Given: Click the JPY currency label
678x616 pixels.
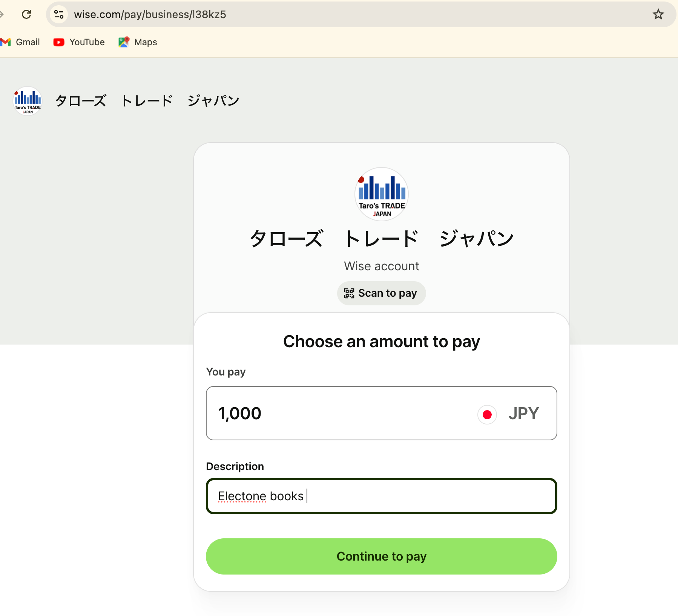Looking at the screenshot, I should [x=523, y=414].
